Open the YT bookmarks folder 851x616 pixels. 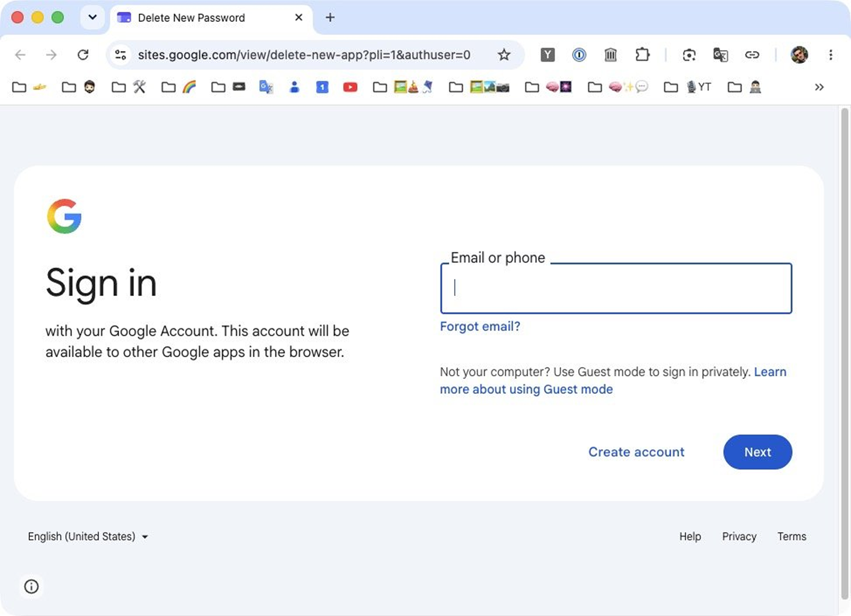(688, 87)
